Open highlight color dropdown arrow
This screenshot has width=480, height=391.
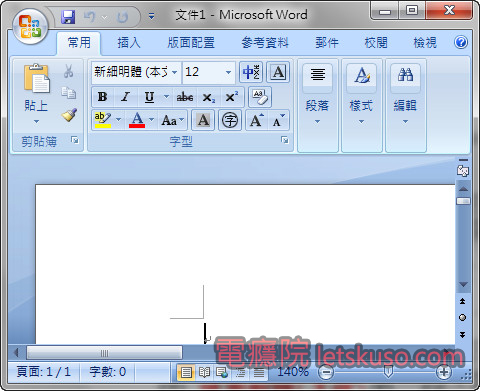click(118, 120)
